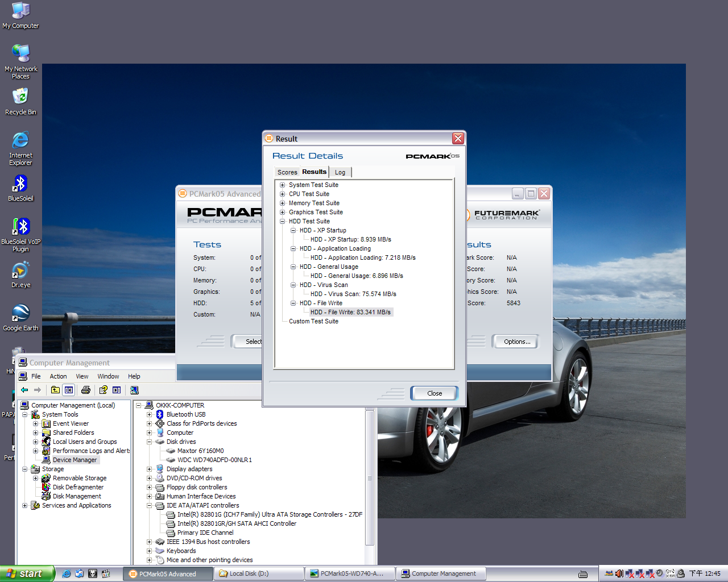Open View menu in Computer Management
728x582 pixels.
(82, 376)
